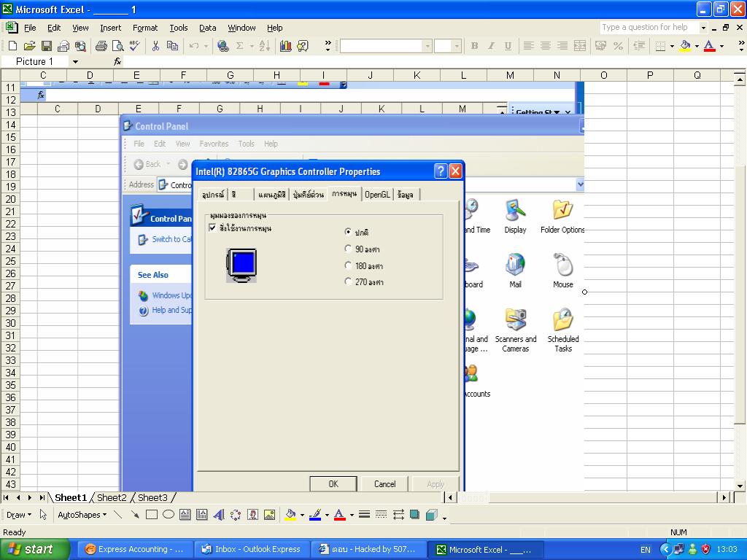747x560 pixels.
Task: Click the Windows start button
Action: click(x=34, y=549)
